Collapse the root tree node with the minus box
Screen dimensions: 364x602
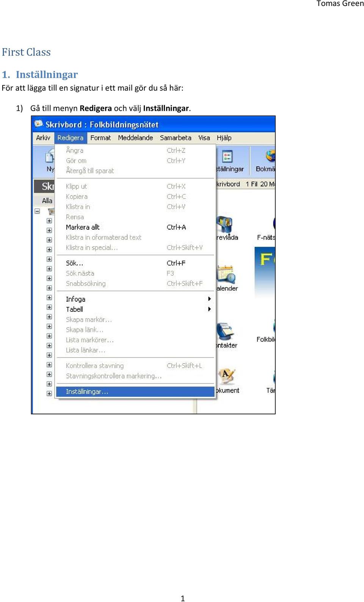click(x=37, y=211)
